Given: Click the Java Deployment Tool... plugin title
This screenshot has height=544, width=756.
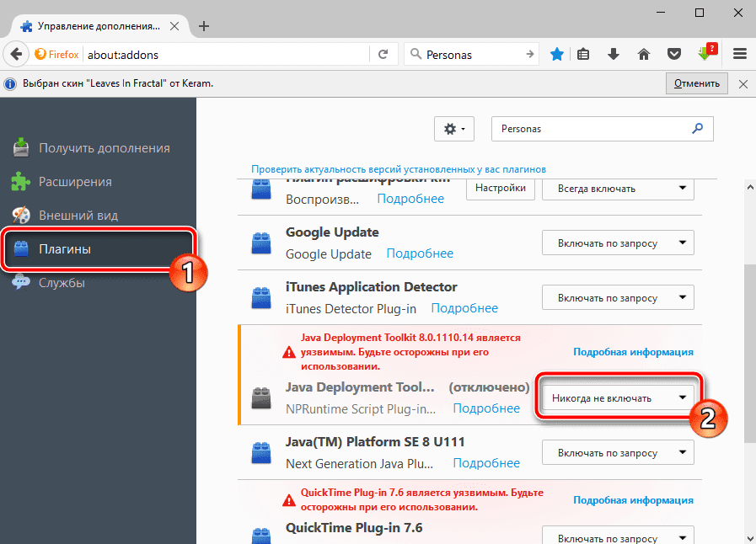Looking at the screenshot, I should point(360,387).
